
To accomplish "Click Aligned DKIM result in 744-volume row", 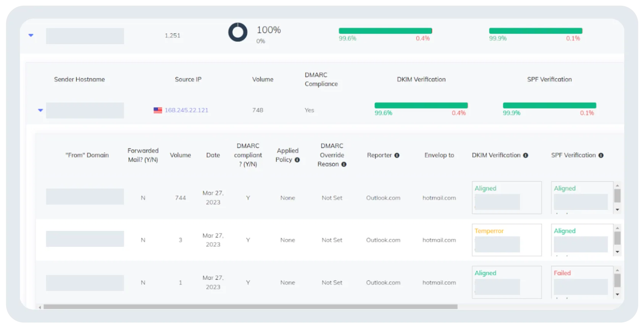I will coord(485,188).
